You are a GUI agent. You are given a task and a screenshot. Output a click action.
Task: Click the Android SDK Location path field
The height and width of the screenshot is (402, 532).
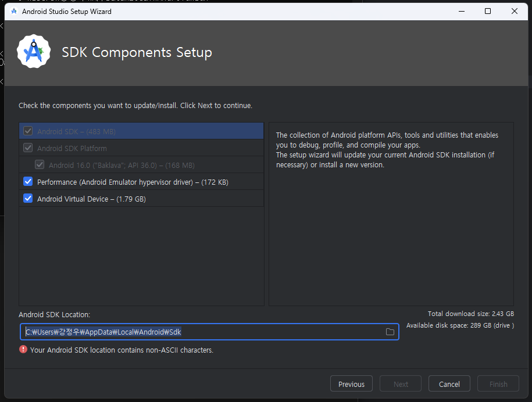(209, 332)
